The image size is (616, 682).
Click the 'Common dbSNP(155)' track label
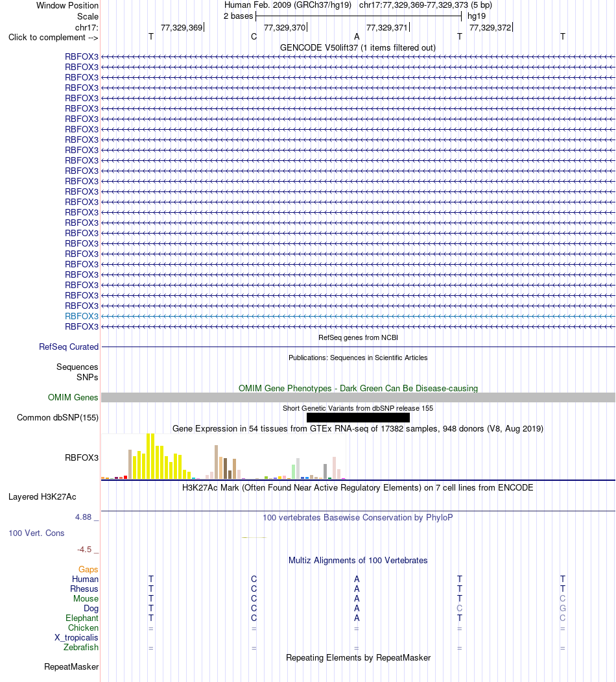pyautogui.click(x=58, y=417)
